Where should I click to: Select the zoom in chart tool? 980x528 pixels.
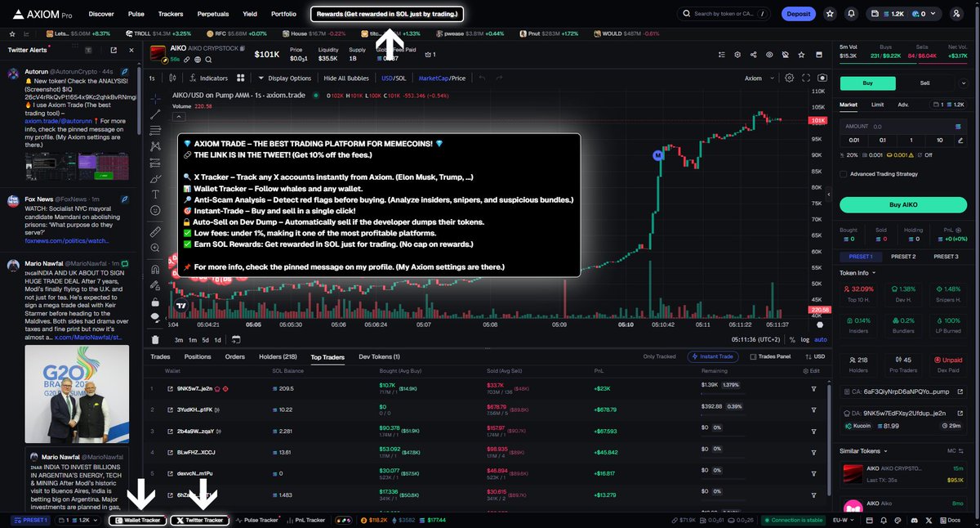155,248
